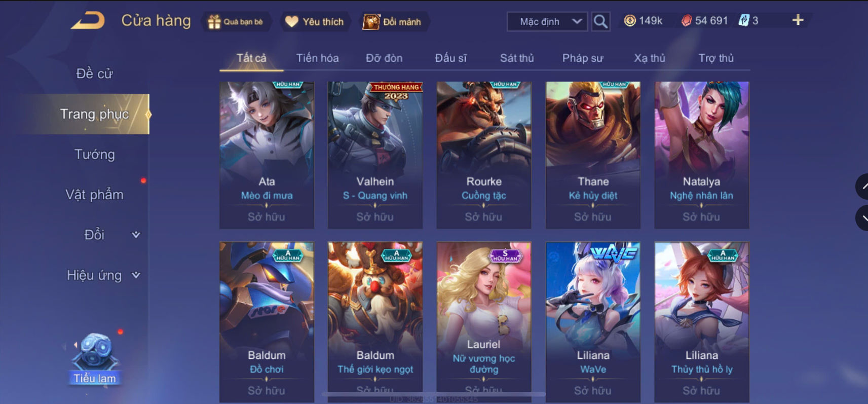Open Quà bạn bè gift button

tap(236, 22)
